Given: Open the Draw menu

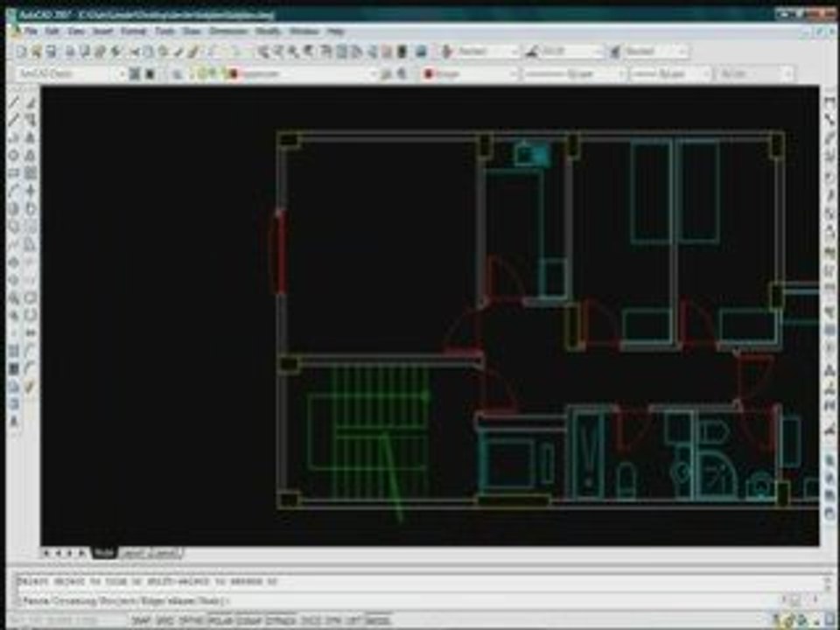Looking at the screenshot, I should [192, 31].
